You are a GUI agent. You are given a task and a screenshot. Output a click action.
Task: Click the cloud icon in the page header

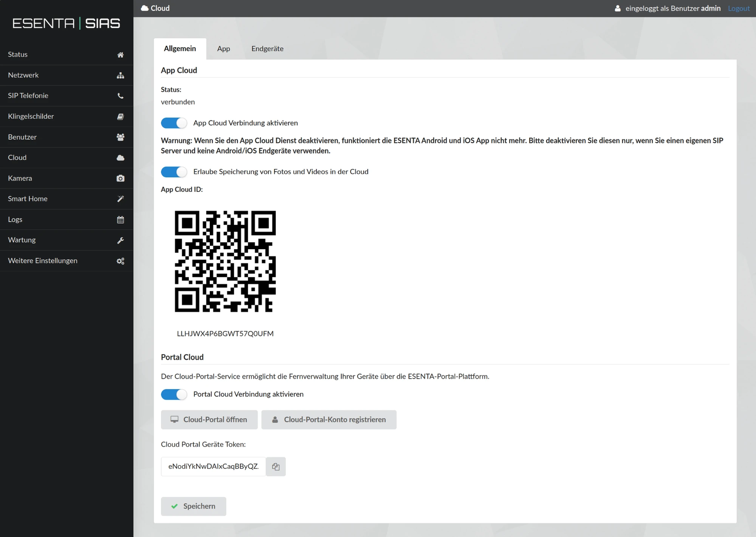point(145,8)
